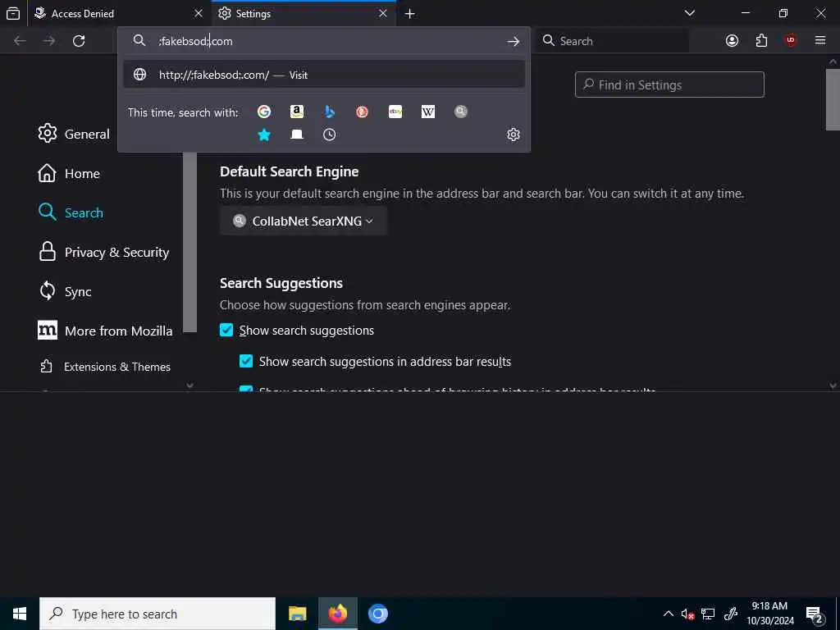Click the Firefox icon on the taskbar
The image size is (840, 630).
(x=337, y=614)
